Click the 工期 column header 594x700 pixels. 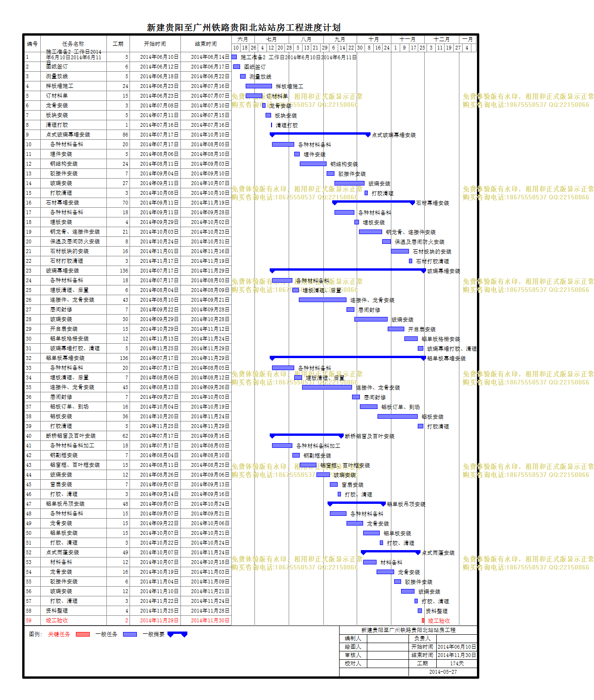tap(118, 44)
